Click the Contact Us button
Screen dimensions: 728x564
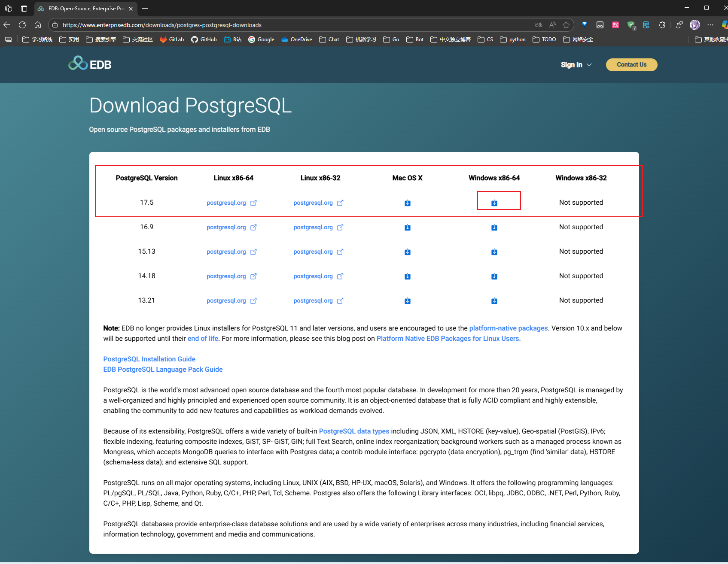(x=631, y=65)
